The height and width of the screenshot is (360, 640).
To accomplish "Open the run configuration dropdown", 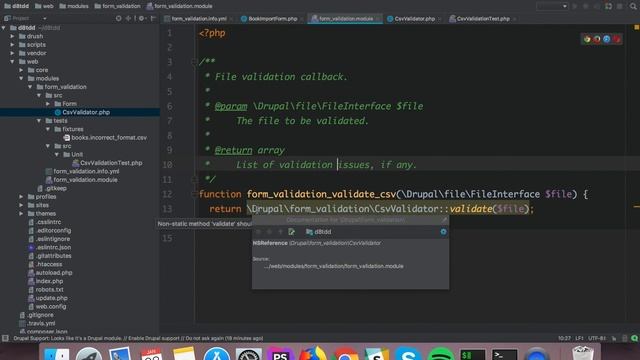I will (552, 6).
